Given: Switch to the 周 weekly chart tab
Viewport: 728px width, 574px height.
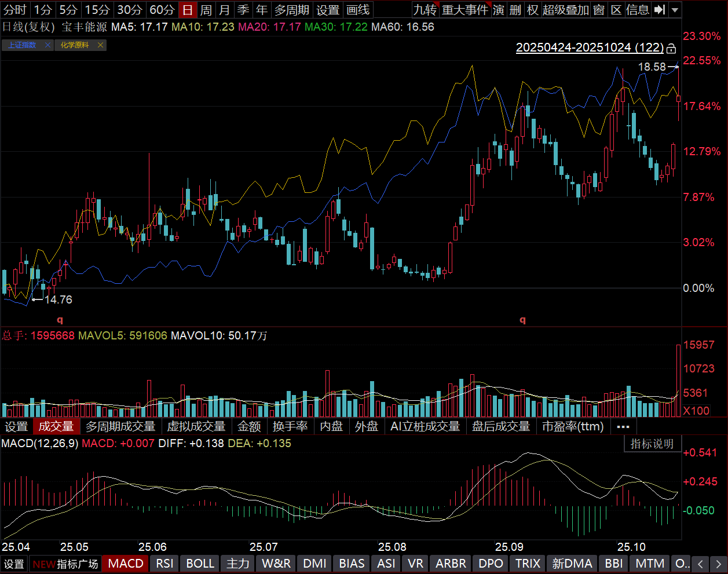Looking at the screenshot, I should click(x=206, y=10).
